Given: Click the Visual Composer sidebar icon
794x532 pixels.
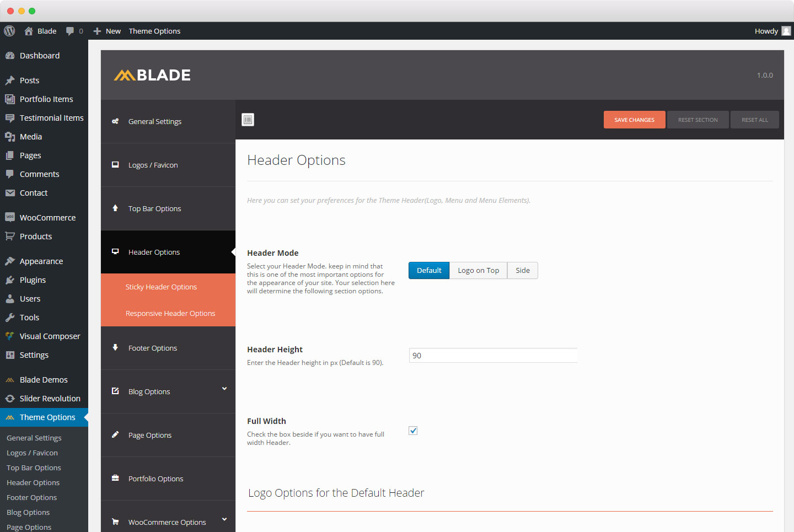Looking at the screenshot, I should [x=10, y=336].
